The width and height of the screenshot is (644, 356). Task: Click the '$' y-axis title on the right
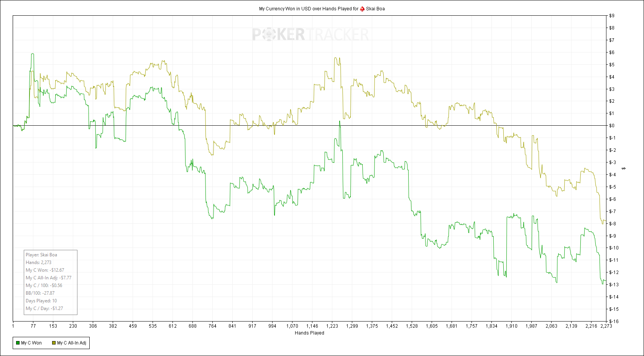coord(624,169)
